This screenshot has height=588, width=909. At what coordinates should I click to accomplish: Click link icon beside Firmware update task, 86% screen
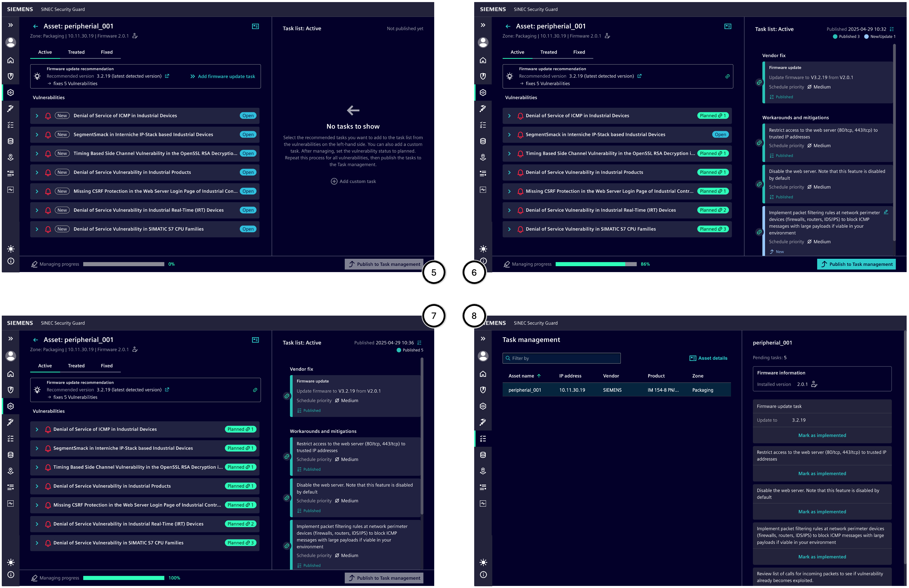tap(759, 83)
